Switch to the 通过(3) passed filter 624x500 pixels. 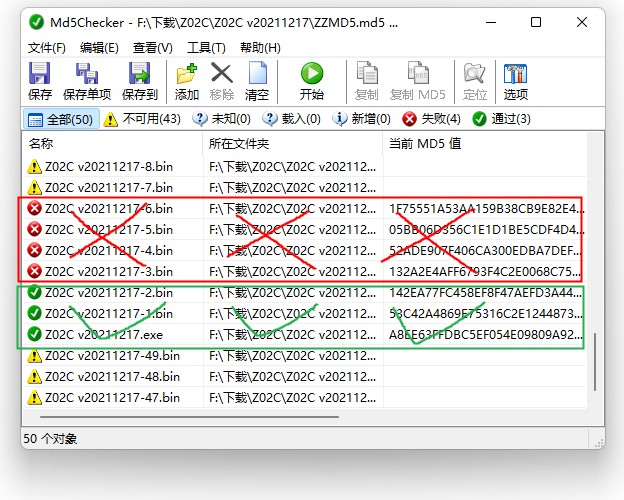(502, 119)
